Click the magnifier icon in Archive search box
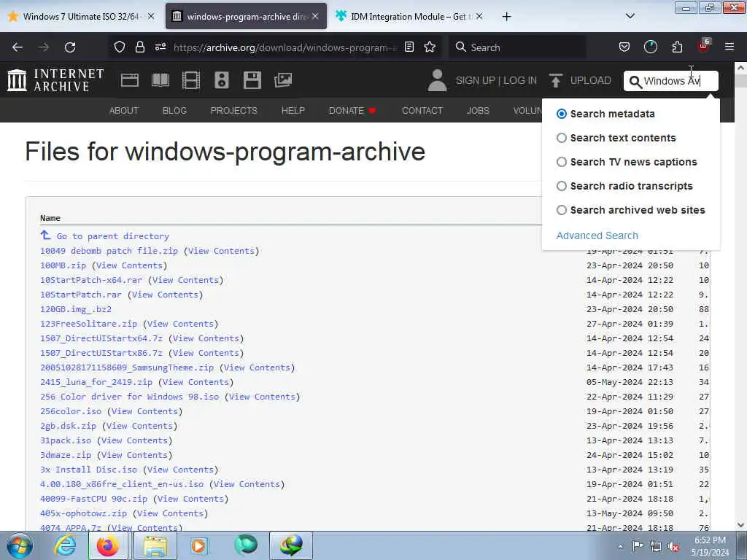747x560 pixels. tap(635, 82)
